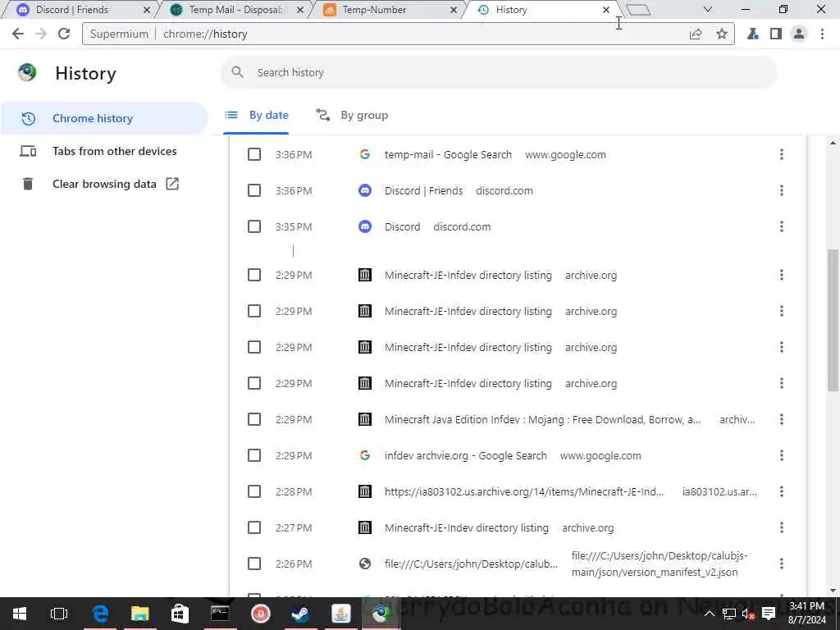Show hidden tray icons chevron
The image size is (840, 630).
(x=709, y=614)
